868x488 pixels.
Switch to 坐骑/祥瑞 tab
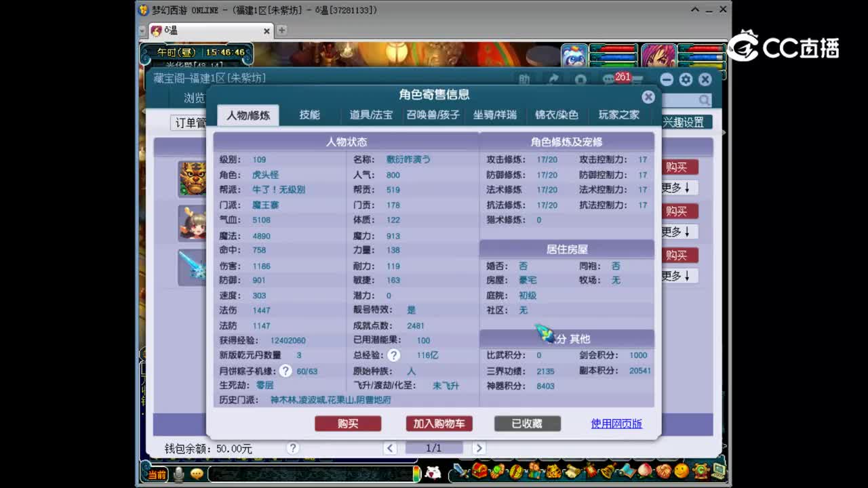pos(495,115)
